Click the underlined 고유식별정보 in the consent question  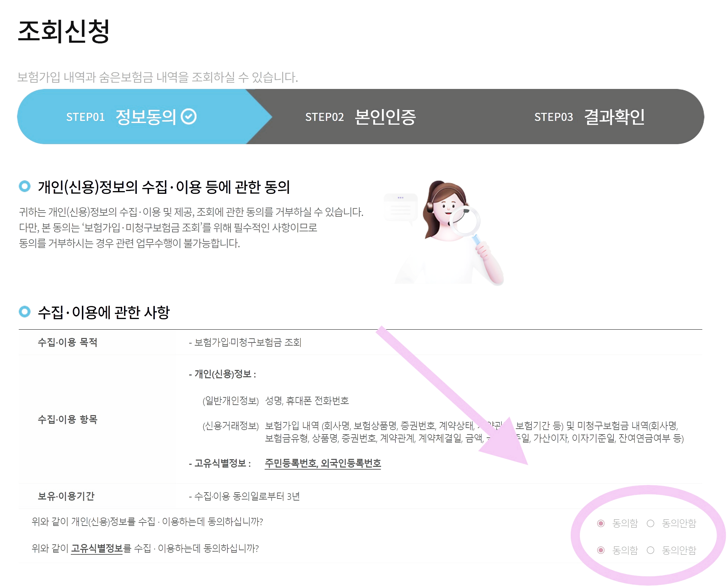coord(97,549)
